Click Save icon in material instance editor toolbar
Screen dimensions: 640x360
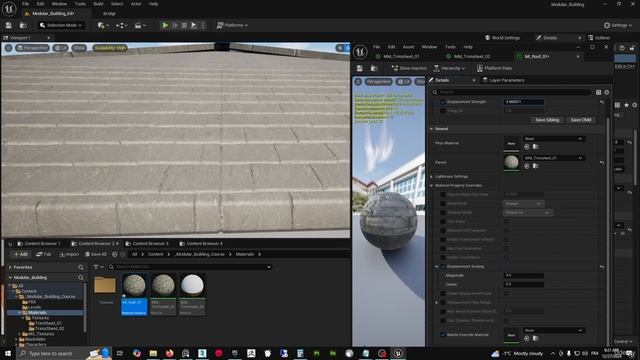[x=360, y=68]
